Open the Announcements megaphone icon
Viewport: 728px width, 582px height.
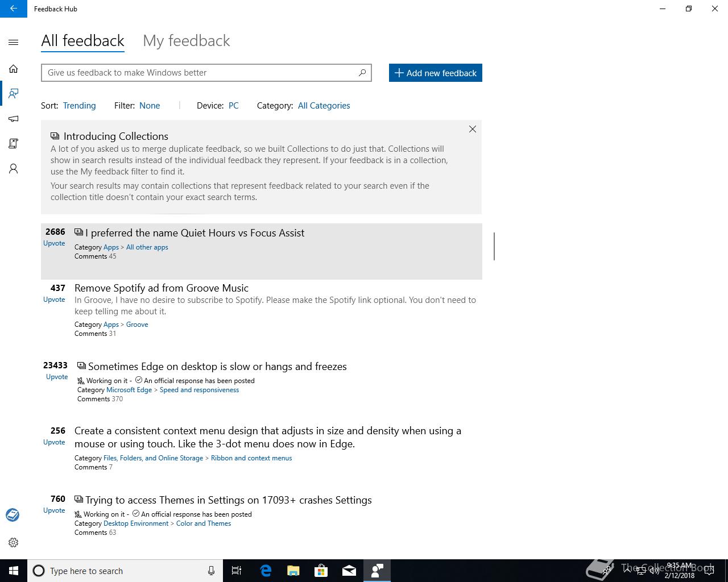click(14, 118)
